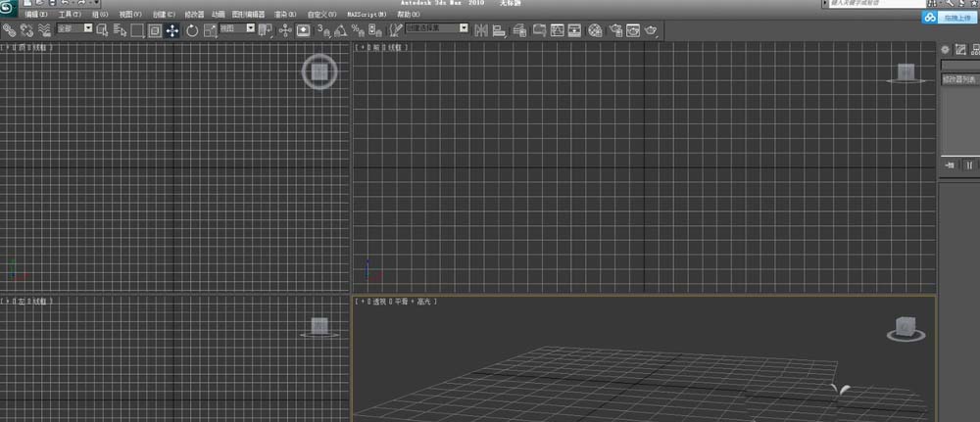Image resolution: width=980 pixels, height=422 pixels.
Task: Click the InfoCenter keyword search field
Action: 877,3
